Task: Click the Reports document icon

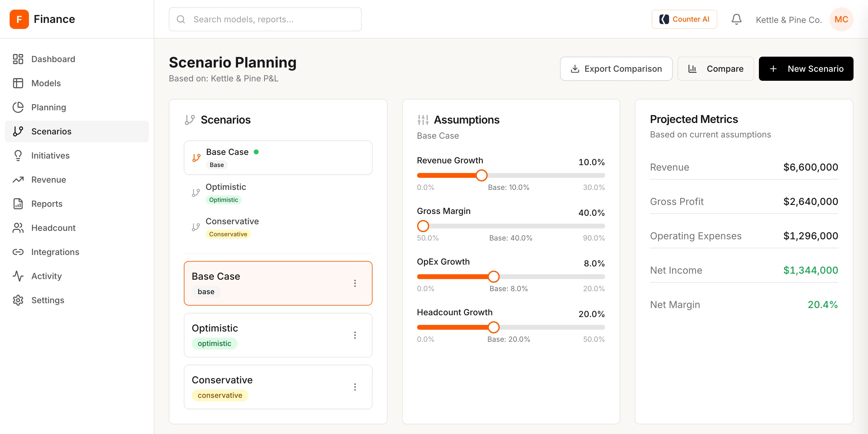Action: 18,203
